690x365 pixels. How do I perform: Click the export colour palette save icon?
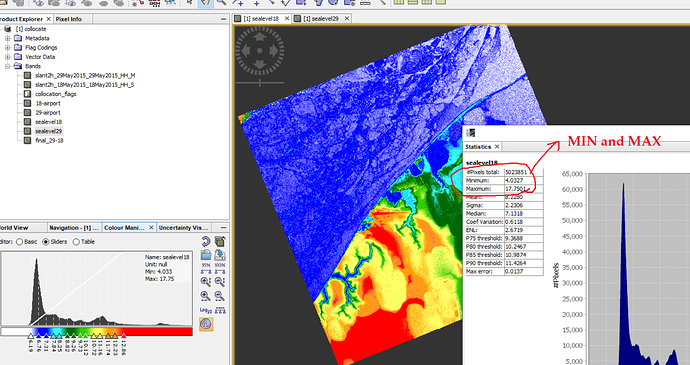click(220, 254)
